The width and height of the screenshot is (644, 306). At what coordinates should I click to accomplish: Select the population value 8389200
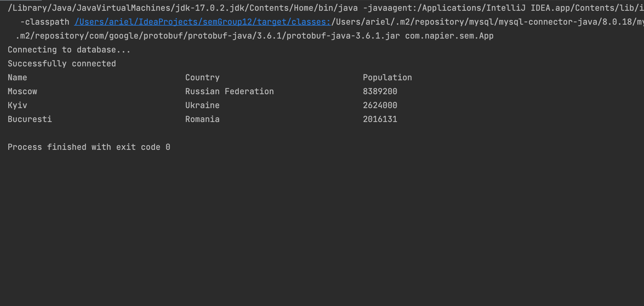click(x=380, y=91)
